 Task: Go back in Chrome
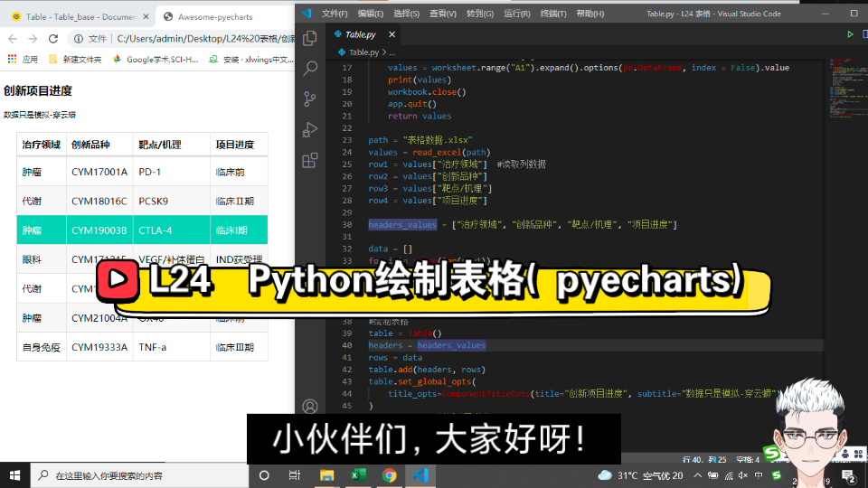[x=12, y=38]
